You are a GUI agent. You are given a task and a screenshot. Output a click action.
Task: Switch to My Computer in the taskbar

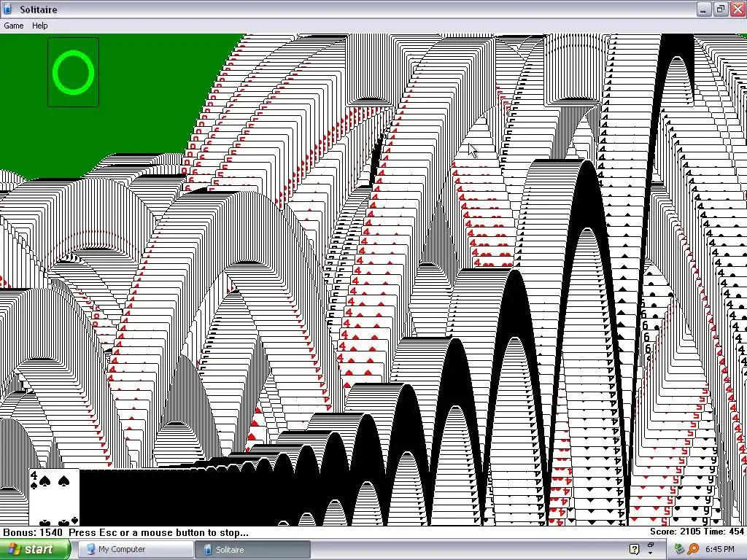coord(136,550)
